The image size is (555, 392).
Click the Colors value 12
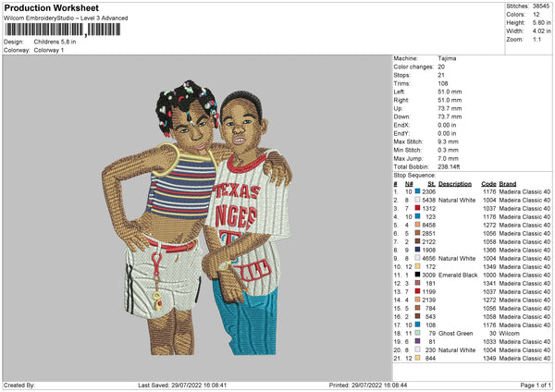(x=536, y=15)
